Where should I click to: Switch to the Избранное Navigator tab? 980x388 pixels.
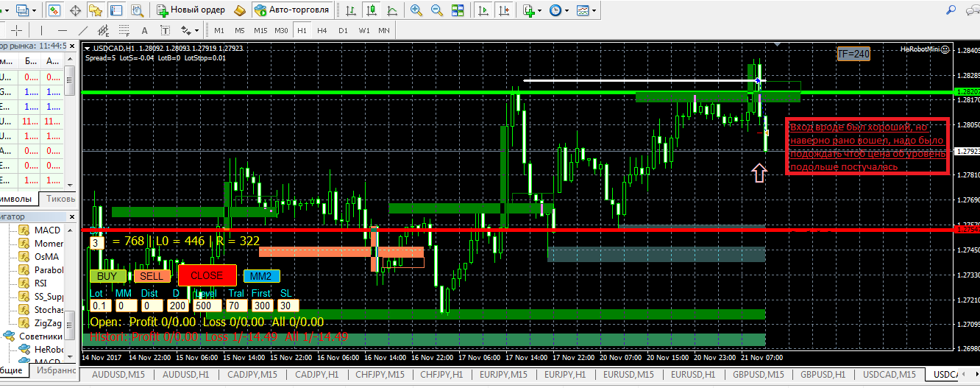coord(56,371)
